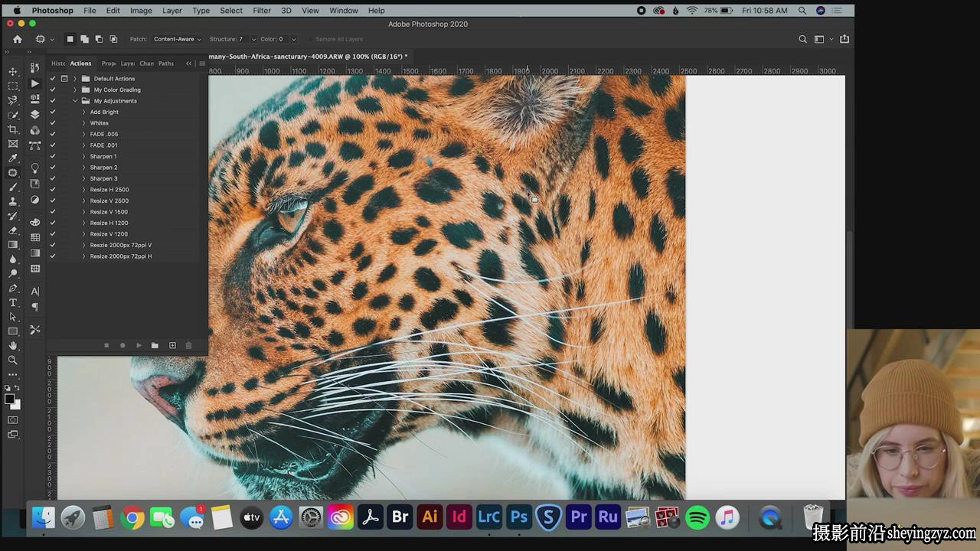Open Spotify from the Dock

697,517
